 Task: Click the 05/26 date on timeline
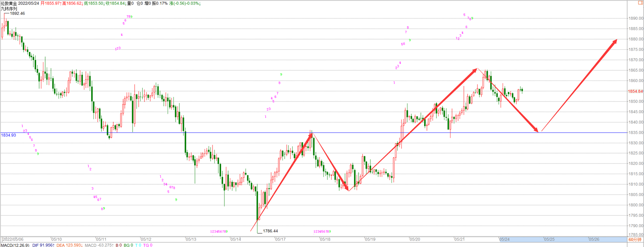pos(594,239)
